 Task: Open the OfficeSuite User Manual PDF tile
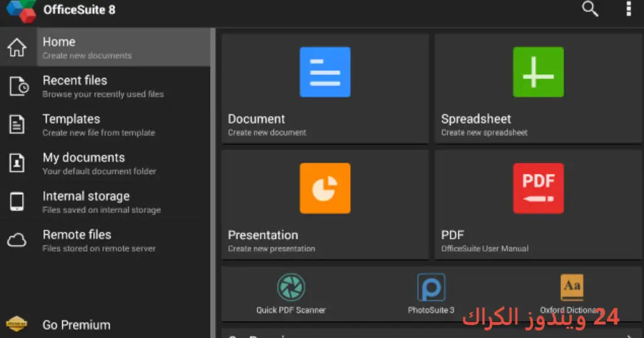click(538, 205)
